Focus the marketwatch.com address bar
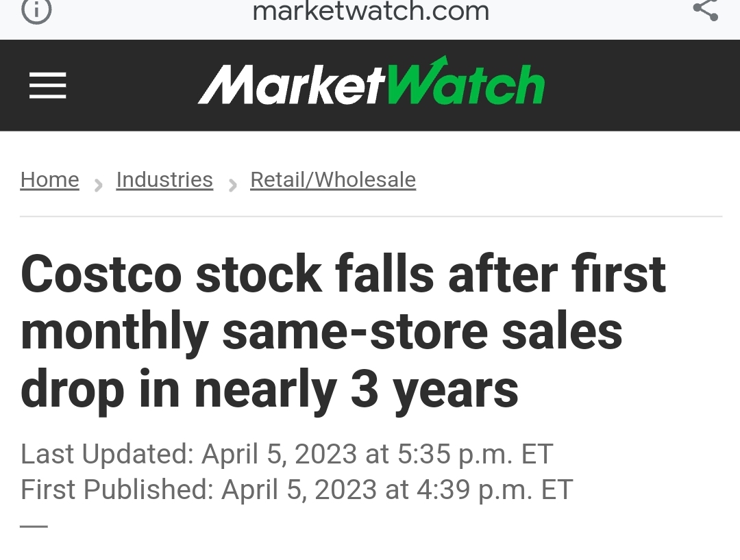The height and width of the screenshot is (560, 740). tap(371, 11)
